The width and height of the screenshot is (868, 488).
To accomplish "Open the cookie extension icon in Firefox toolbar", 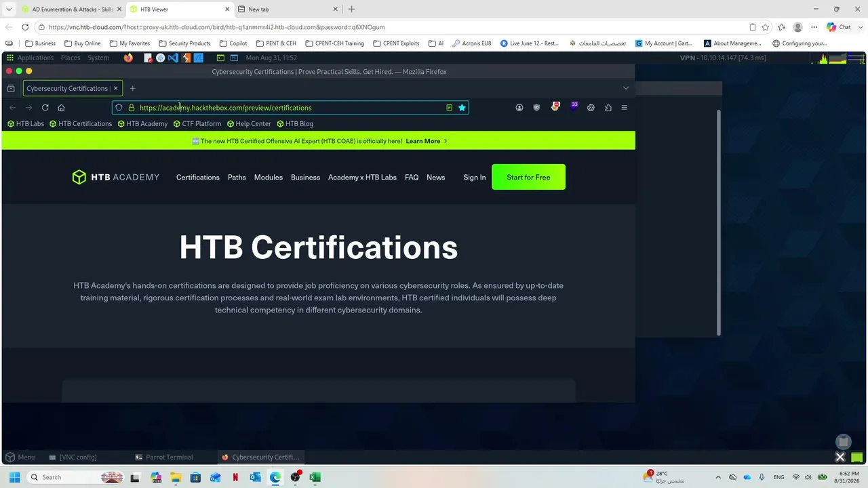I will tap(591, 108).
